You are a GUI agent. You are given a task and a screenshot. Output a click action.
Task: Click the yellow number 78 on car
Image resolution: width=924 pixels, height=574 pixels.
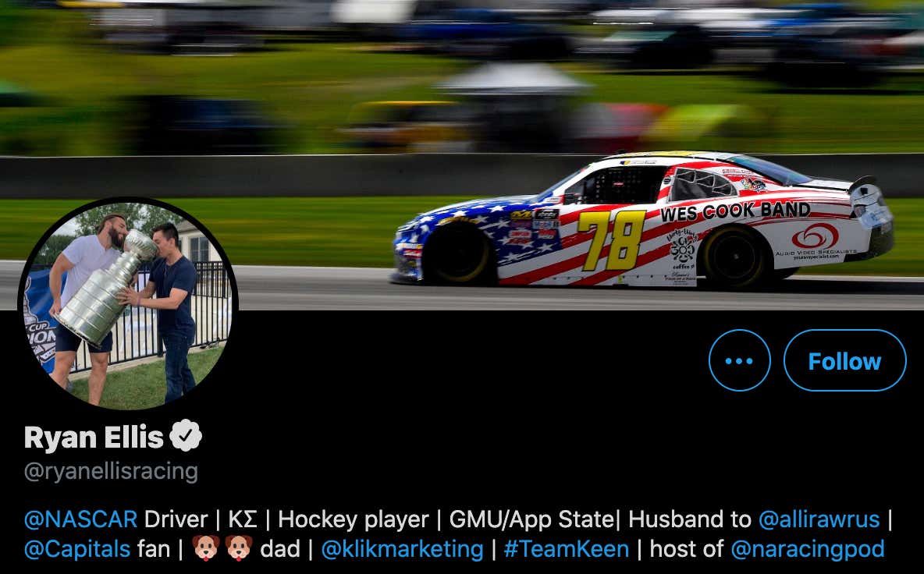point(612,240)
